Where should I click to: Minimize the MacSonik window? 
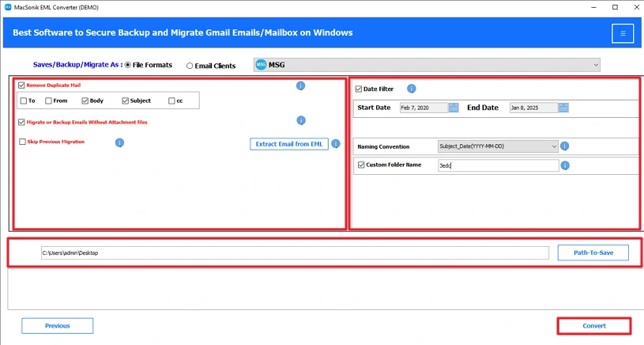593,7
